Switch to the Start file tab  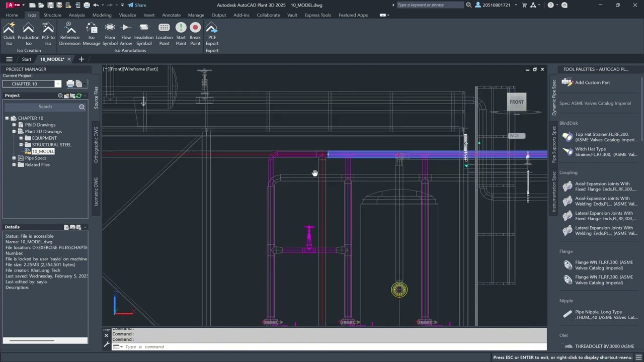pyautogui.click(x=26, y=59)
